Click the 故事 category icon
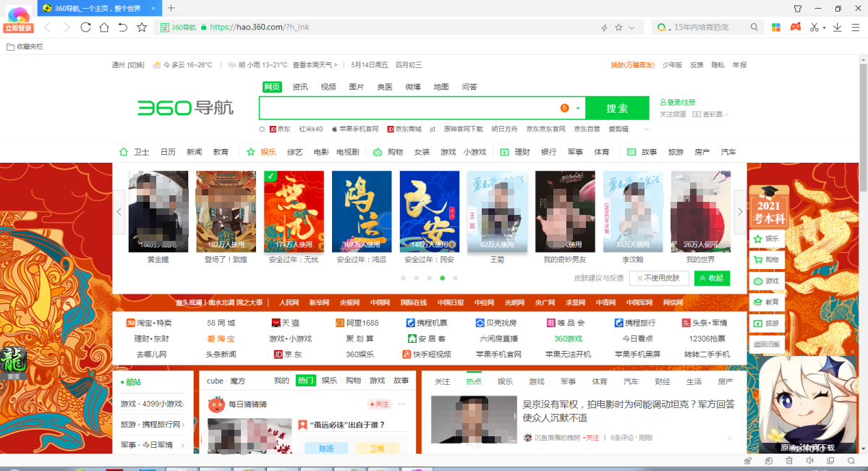 point(631,152)
